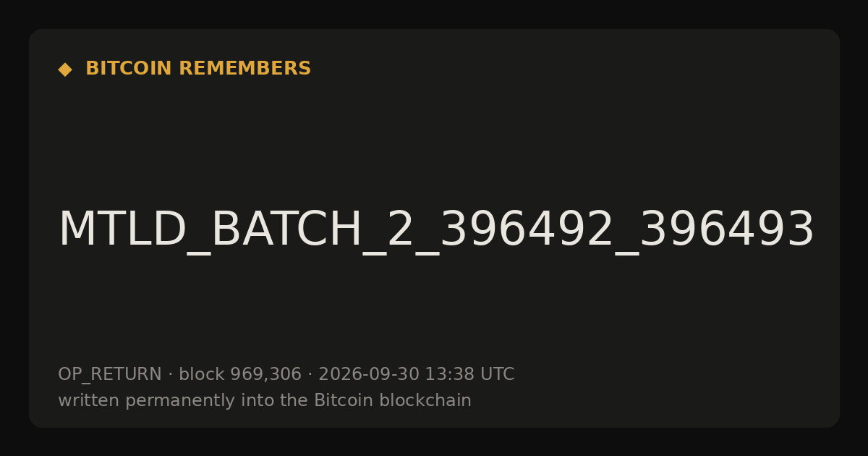Click the written permanently caption line
Image resolution: width=868 pixels, height=456 pixels.
tap(265, 400)
